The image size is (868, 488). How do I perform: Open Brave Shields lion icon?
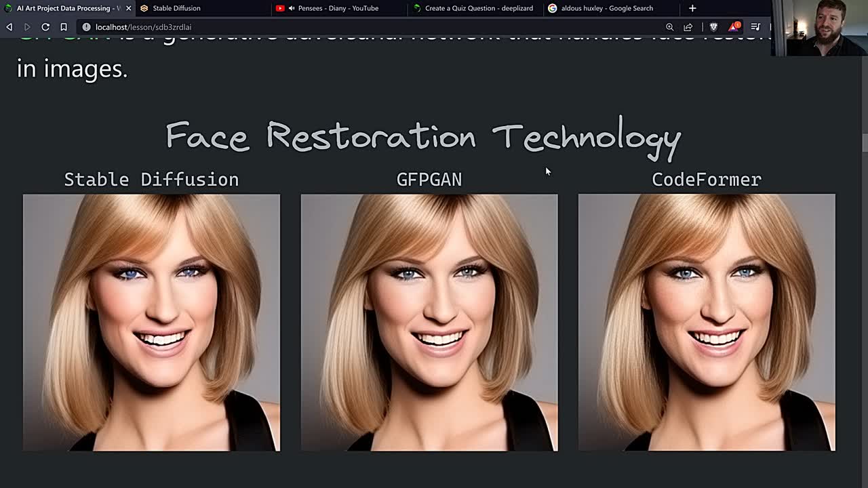(x=713, y=27)
